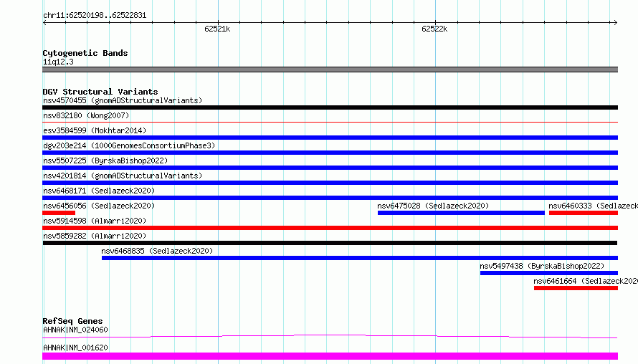This screenshot has width=638, height=364.
Task: Open variant nsv6475028 (Sedlazeck2020) label
Action: (433, 206)
